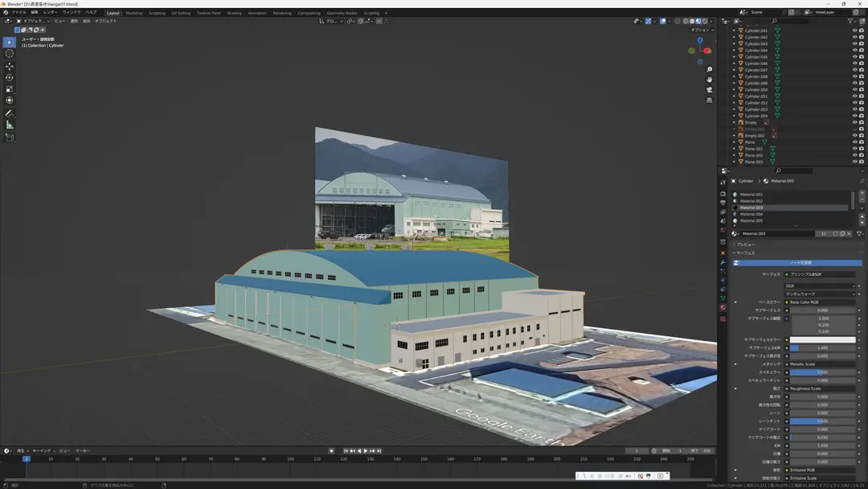Open the Object Data (green triangle) tab
Image resolution: width=868 pixels, height=489 pixels.
point(723,298)
